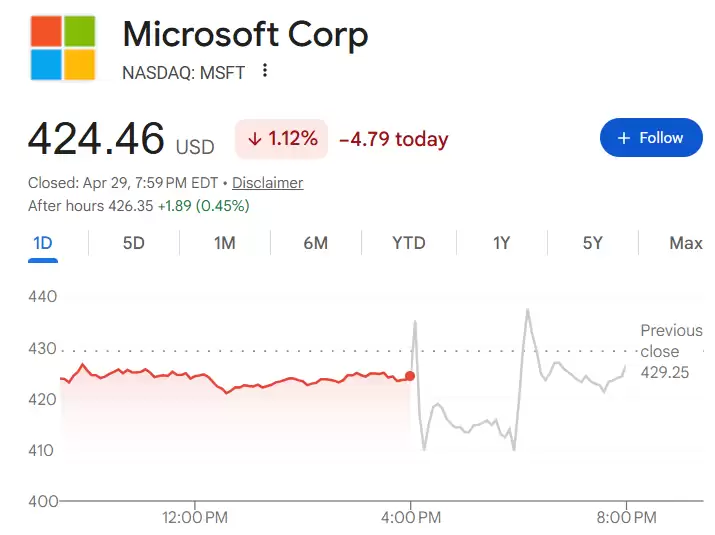Click the red closing price dot on chart

click(x=410, y=376)
